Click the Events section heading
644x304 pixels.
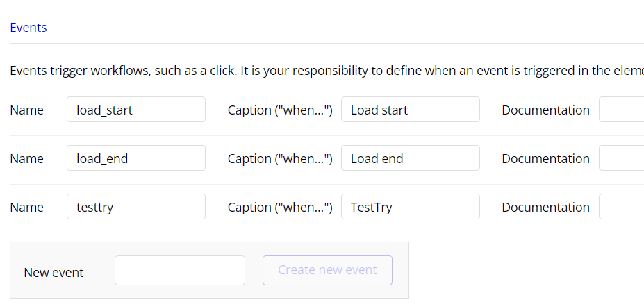[x=28, y=28]
